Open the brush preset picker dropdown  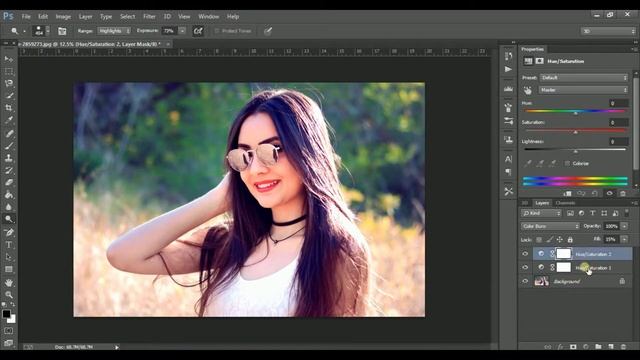coord(48,31)
